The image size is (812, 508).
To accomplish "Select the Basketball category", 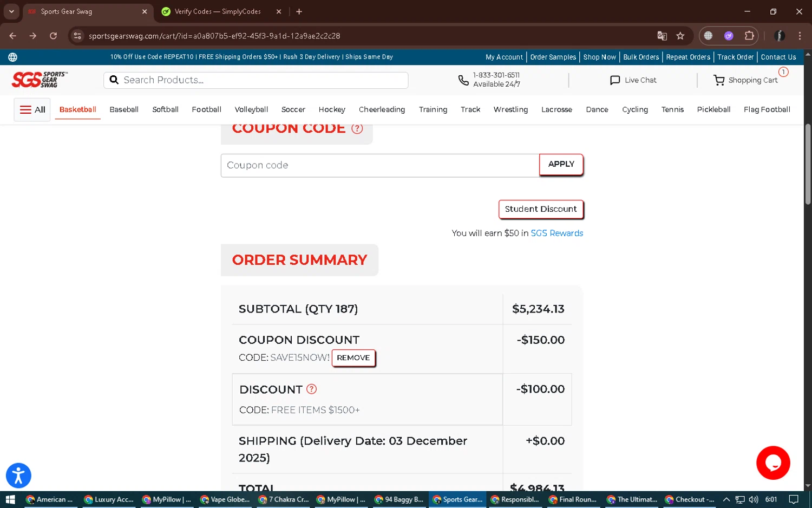I will coord(78,109).
